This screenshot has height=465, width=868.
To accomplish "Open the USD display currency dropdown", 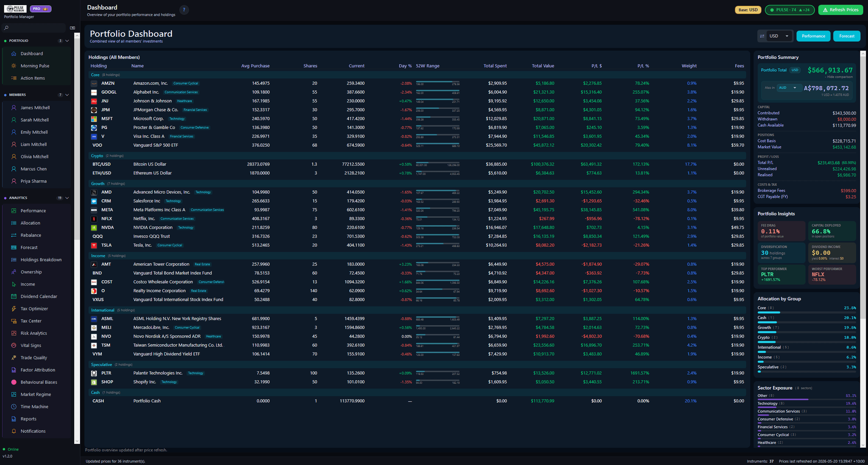I will pyautogui.click(x=779, y=36).
